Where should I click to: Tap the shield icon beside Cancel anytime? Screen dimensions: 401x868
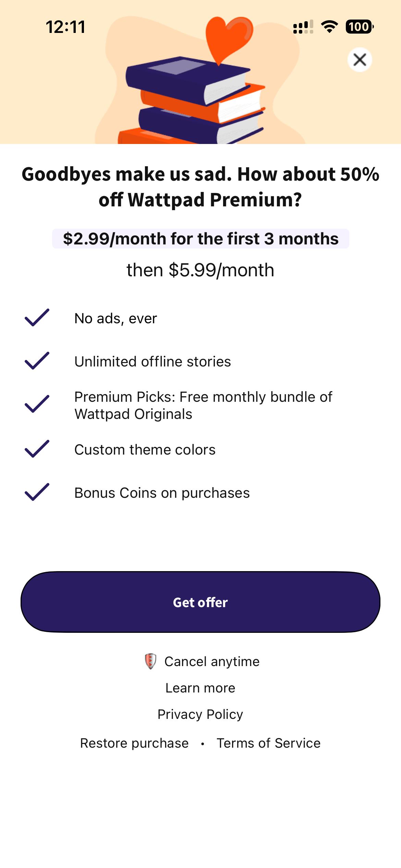pyautogui.click(x=150, y=661)
